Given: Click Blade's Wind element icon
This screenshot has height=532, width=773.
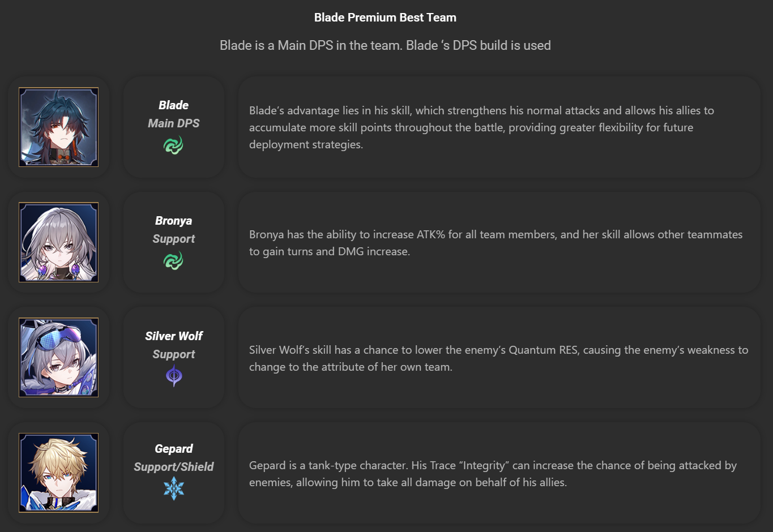Looking at the screenshot, I should (173, 145).
